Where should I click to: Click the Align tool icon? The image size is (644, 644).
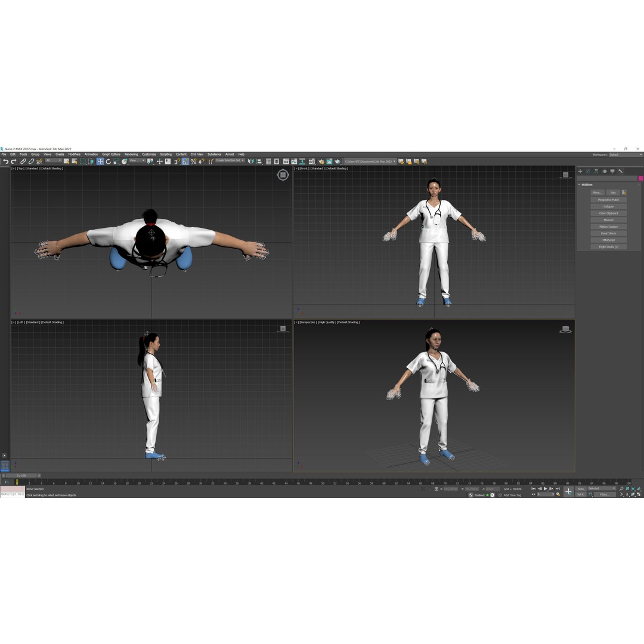[259, 162]
